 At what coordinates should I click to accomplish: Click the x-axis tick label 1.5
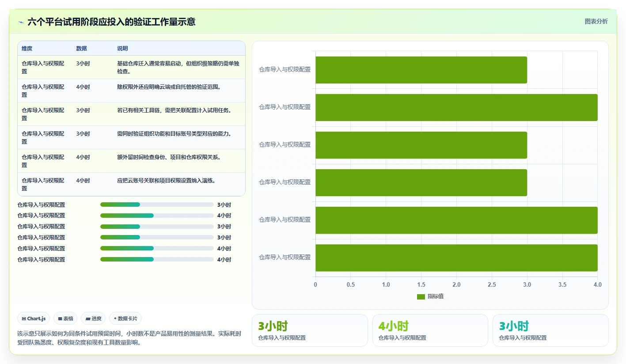[x=421, y=285]
